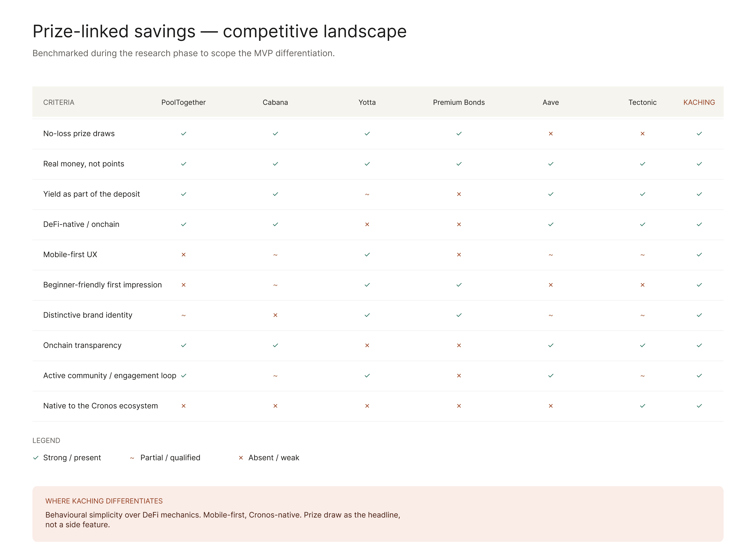Click the Native to the Cronos ecosystem label
The width and height of the screenshot is (756, 551).
tap(101, 406)
